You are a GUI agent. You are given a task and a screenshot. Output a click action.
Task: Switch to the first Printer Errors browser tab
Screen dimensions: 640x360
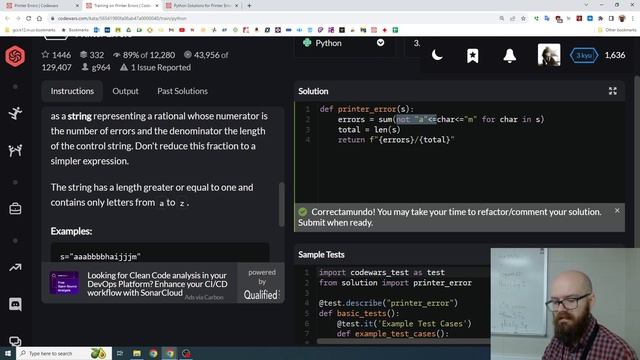coord(41,6)
